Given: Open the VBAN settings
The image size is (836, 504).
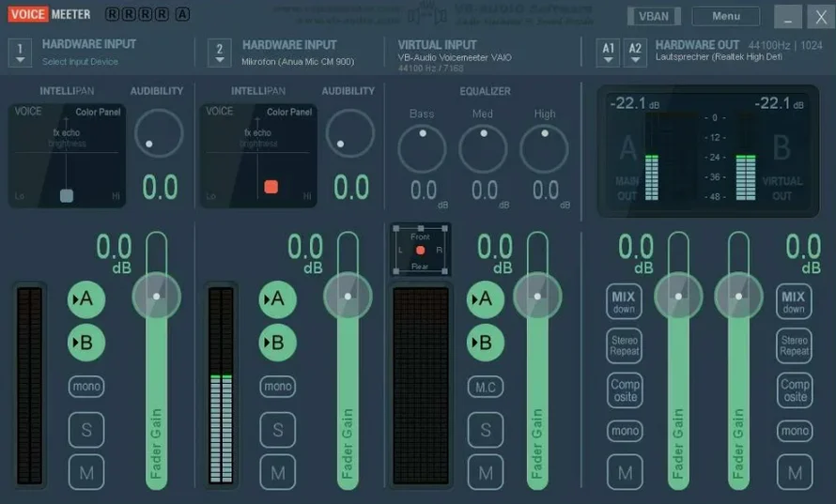Looking at the screenshot, I should (654, 16).
